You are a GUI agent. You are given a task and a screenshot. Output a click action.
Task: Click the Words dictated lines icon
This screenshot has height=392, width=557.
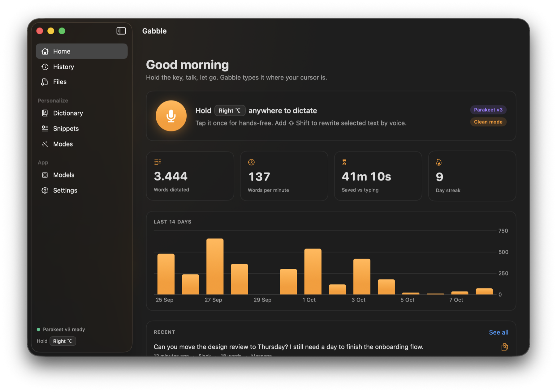click(x=158, y=162)
